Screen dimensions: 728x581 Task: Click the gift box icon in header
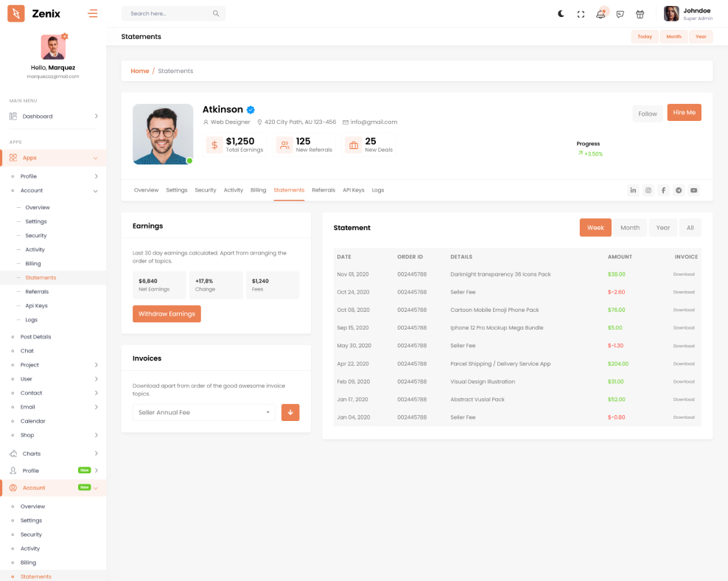coord(640,14)
